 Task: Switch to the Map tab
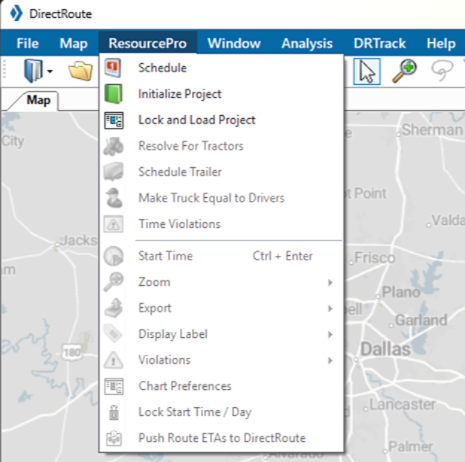(38, 100)
